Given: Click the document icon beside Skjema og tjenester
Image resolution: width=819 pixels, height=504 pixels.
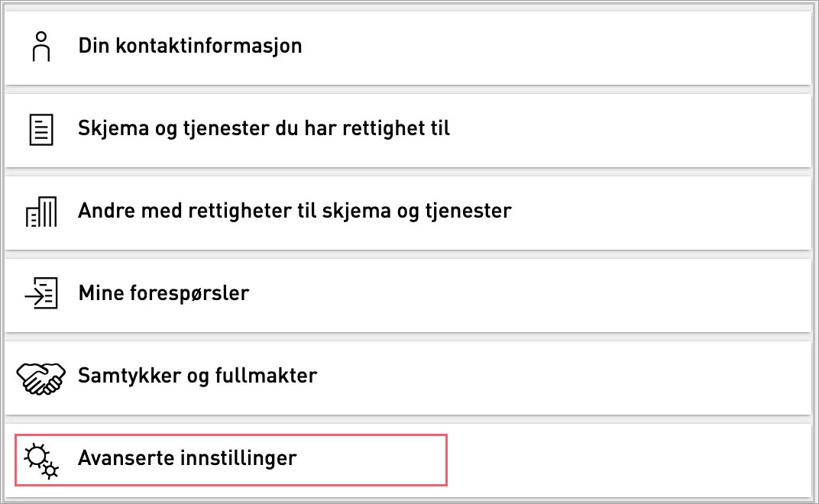Looking at the screenshot, I should click(41, 129).
